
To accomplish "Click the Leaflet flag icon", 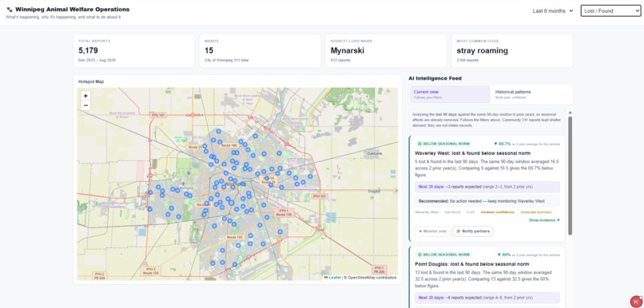I will (326, 278).
